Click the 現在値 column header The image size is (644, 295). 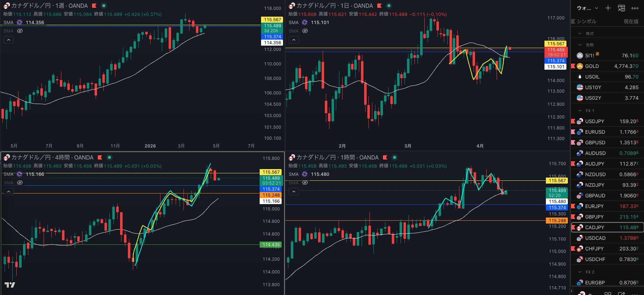[631, 21]
